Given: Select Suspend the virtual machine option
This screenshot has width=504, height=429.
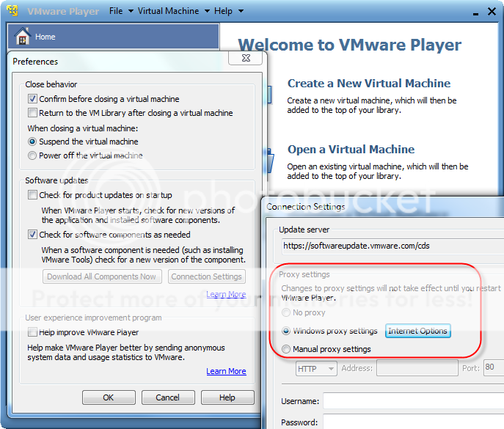Looking at the screenshot, I should point(32,142).
